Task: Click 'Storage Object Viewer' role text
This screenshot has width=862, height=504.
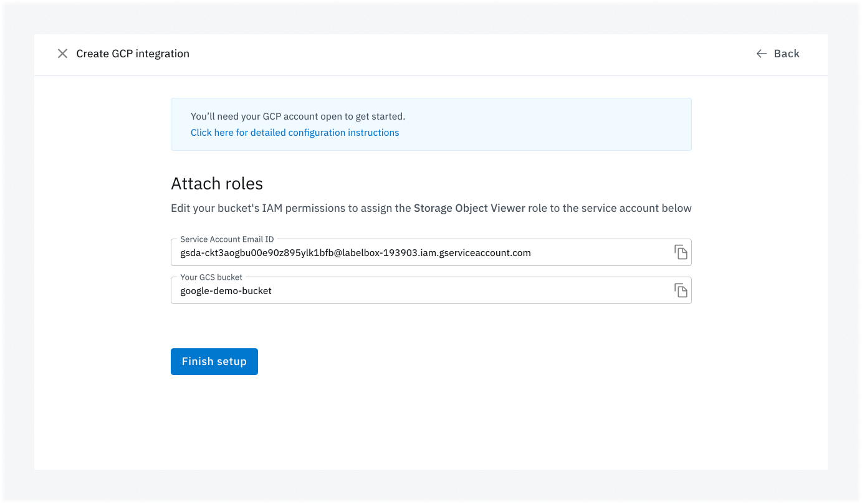Action: click(469, 208)
